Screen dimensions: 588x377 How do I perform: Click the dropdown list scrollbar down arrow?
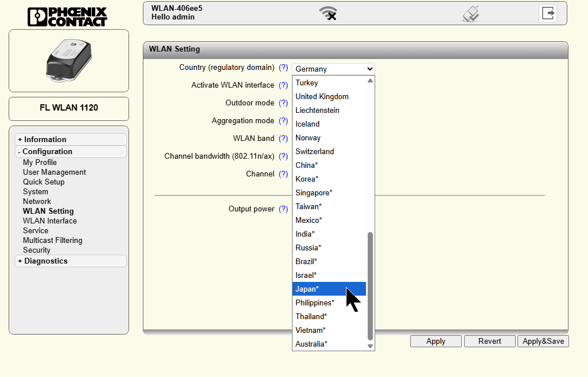click(x=370, y=346)
